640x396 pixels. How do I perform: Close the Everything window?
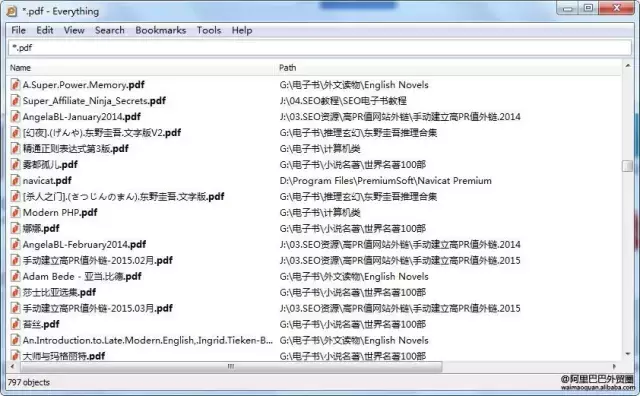(617, 8)
